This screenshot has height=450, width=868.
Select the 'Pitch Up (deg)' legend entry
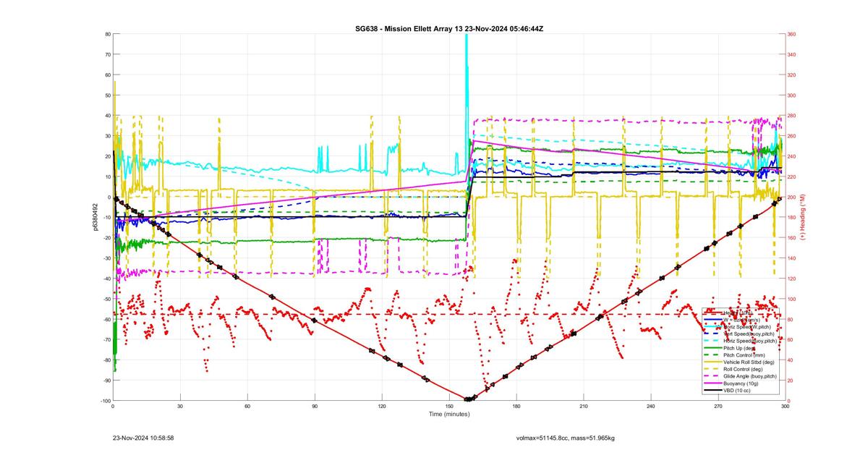tap(738, 348)
